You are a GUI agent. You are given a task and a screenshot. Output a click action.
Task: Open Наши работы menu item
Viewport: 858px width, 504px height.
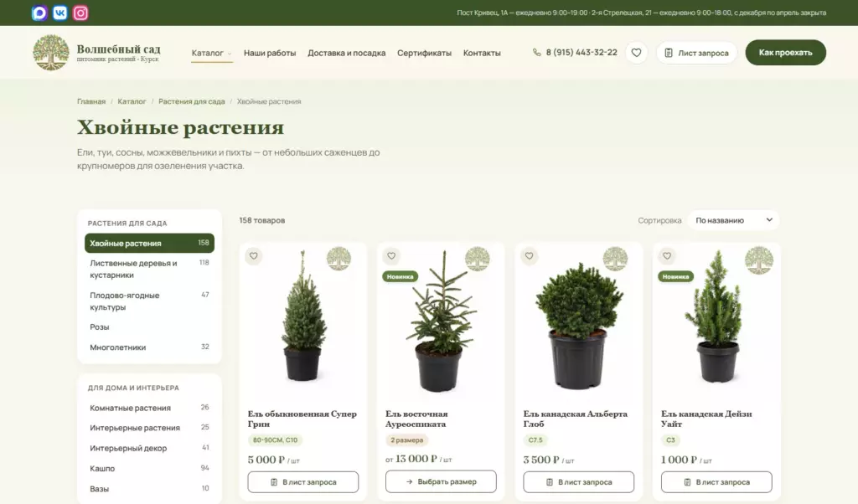point(270,53)
